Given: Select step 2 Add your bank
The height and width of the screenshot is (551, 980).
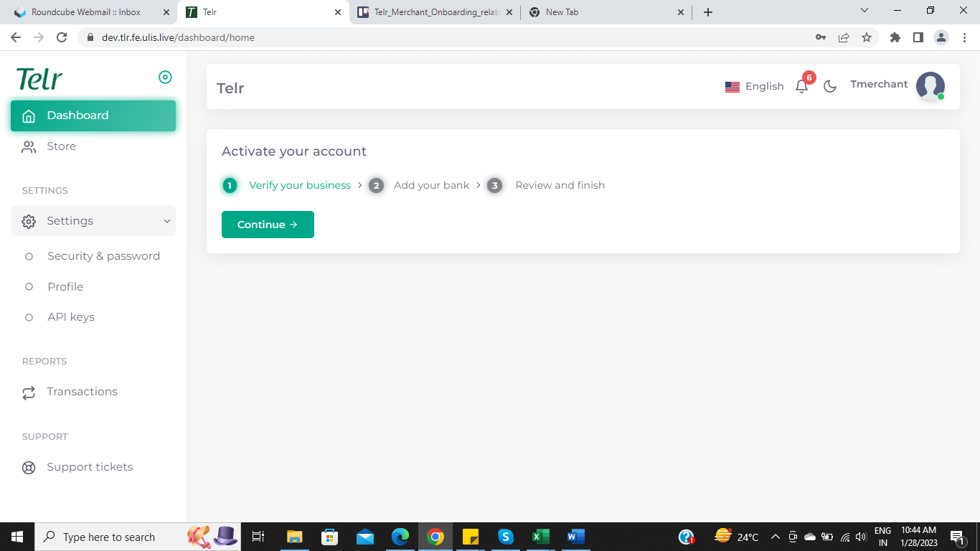Looking at the screenshot, I should coord(431,185).
